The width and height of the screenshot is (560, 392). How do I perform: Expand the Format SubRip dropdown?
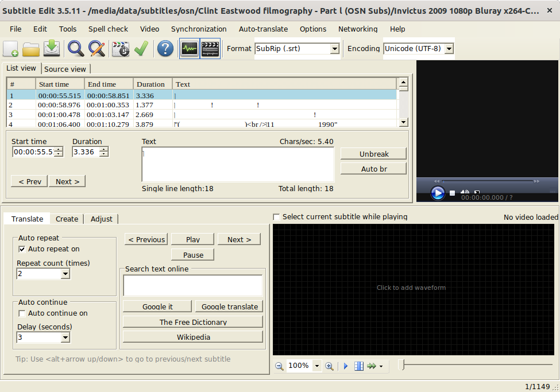(x=334, y=49)
